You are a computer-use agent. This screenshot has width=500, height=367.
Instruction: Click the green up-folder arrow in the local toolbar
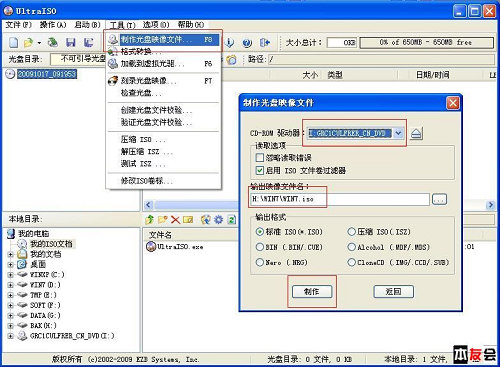pyautogui.click(x=150, y=219)
